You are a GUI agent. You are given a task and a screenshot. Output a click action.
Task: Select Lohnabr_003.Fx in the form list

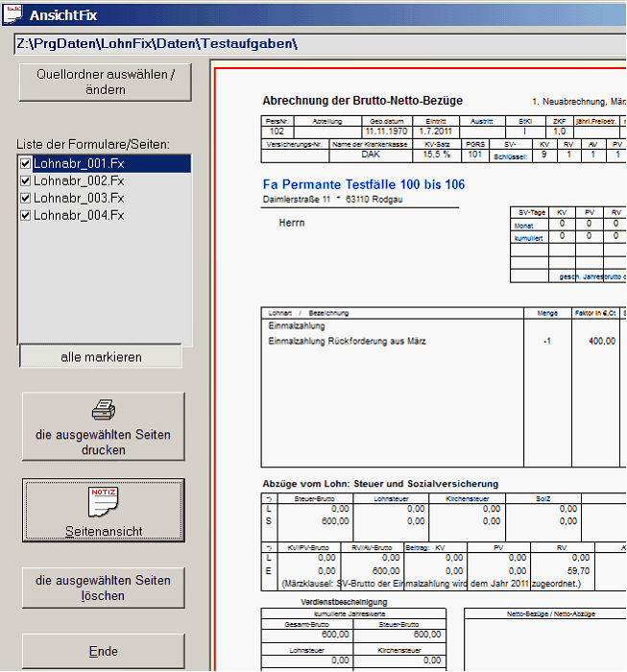[79, 198]
